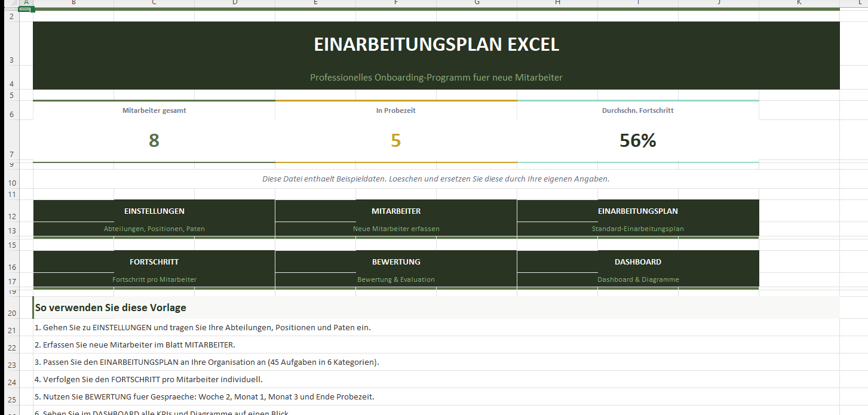Click the 'Dashboard & Diagramme' subtitle
The image size is (868, 415).
[637, 279]
